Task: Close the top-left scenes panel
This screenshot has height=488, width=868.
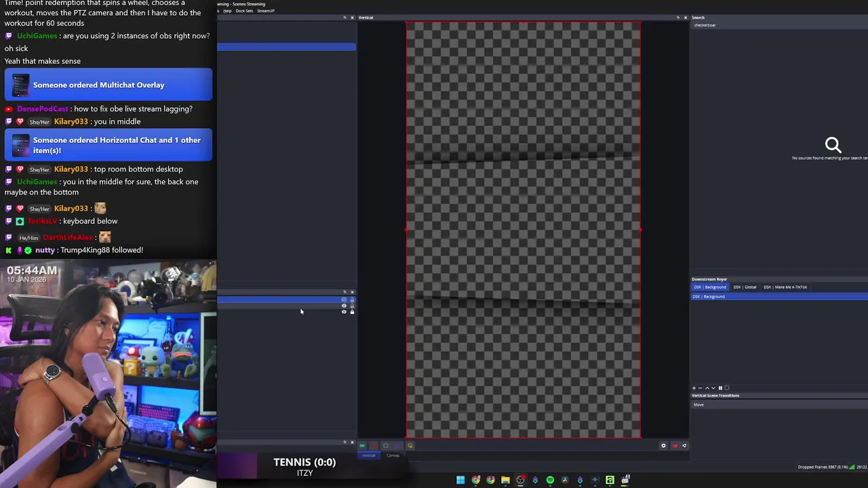Action: click(x=352, y=18)
